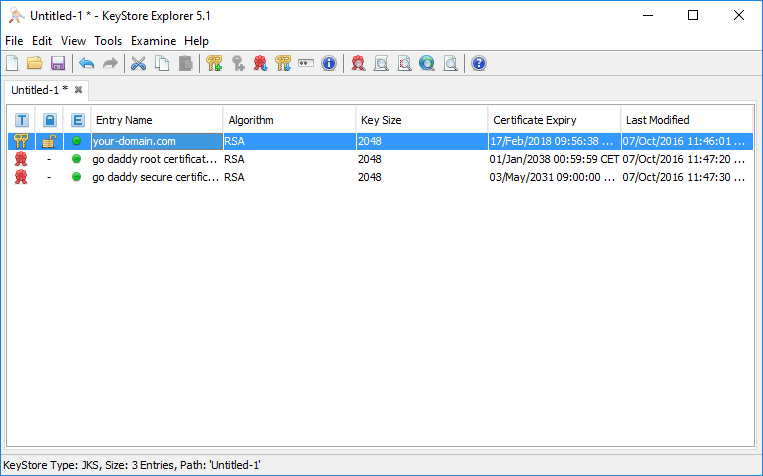763x476 pixels.
Task: Open the File menu
Action: point(13,41)
